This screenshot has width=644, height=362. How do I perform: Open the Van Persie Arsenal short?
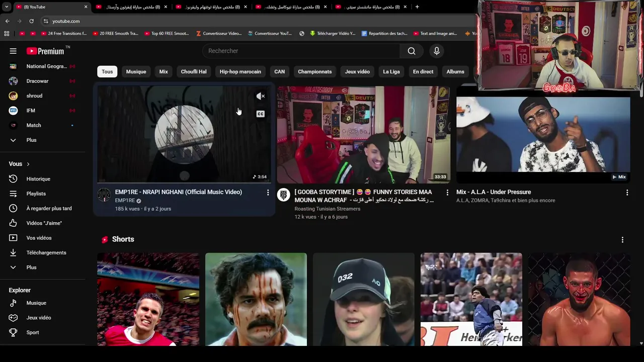tap(148, 299)
